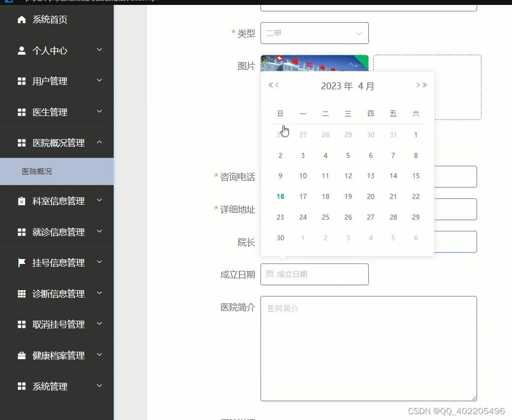Click the hospital building image thumbnail

click(314, 62)
